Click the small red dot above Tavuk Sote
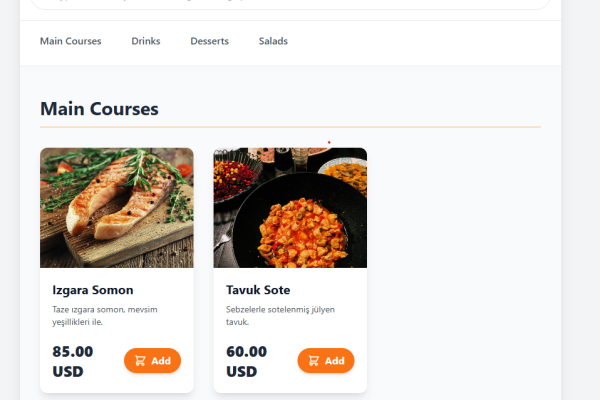 point(329,142)
